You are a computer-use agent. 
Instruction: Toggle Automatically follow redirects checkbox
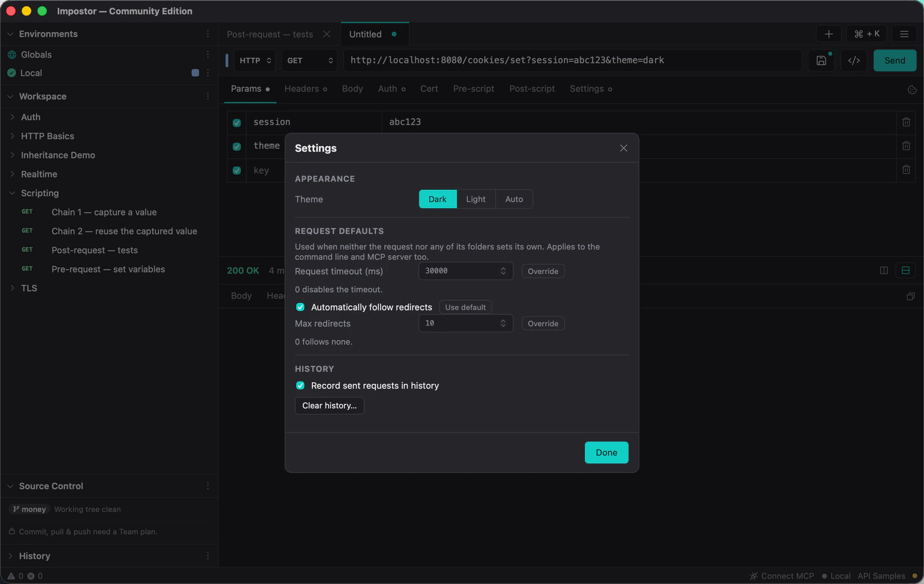click(x=300, y=307)
